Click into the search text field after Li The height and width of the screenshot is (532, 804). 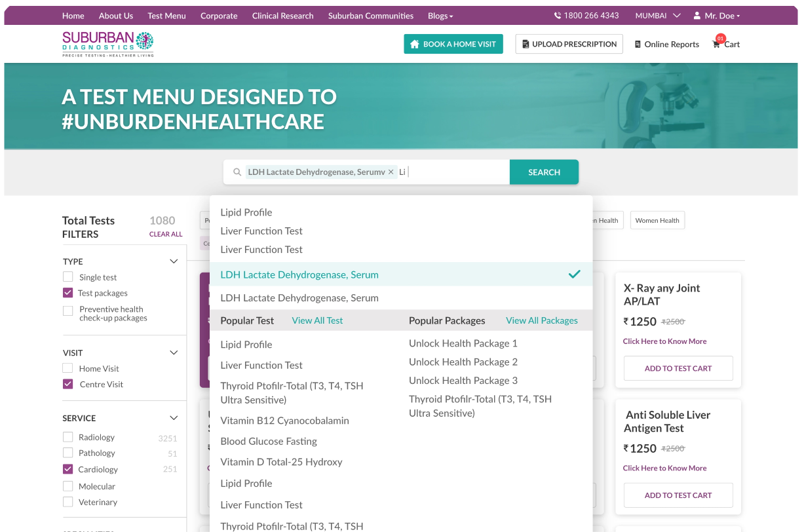point(457,172)
